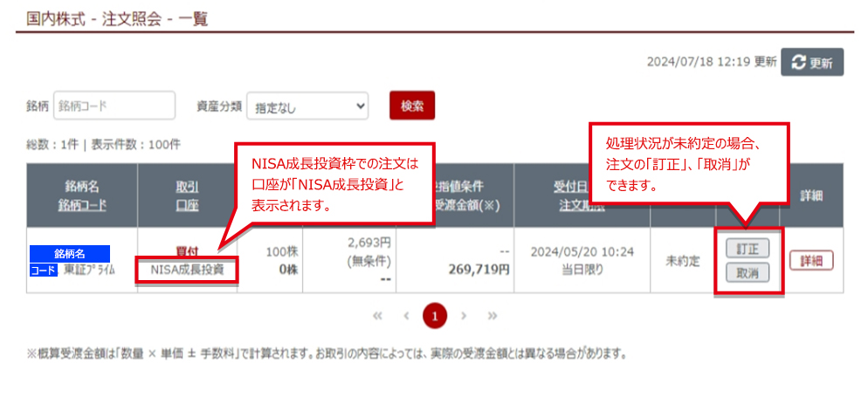The width and height of the screenshot is (868, 397).
Task: Go to previous page single-left arrow
Action: coord(406,316)
